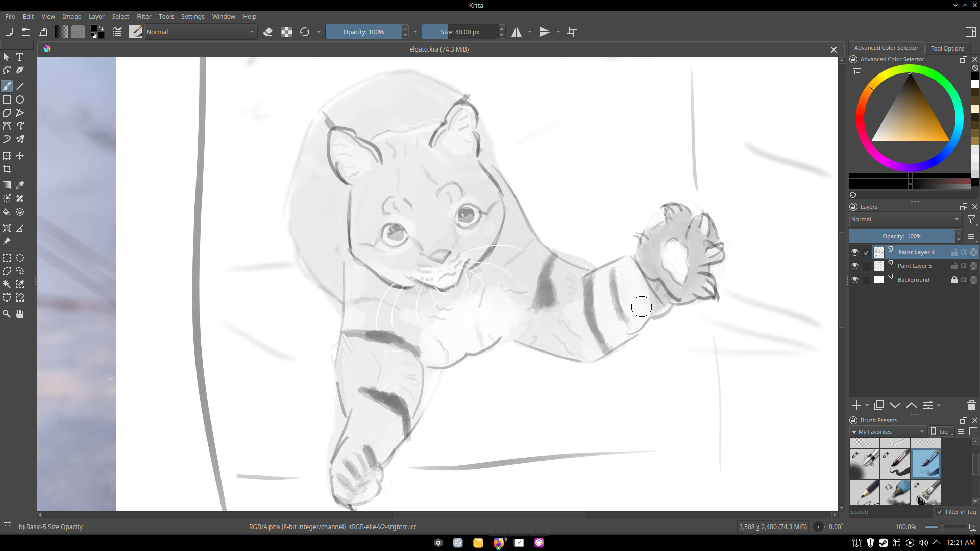Hide Paint Layer 5 visibility
The image size is (980, 551).
tap(855, 266)
